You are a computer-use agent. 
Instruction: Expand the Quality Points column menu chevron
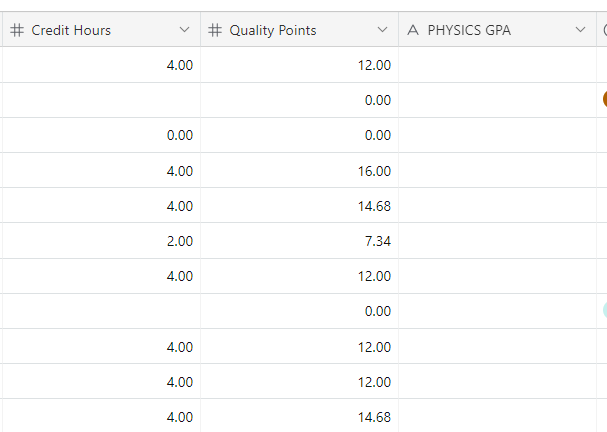(382, 30)
